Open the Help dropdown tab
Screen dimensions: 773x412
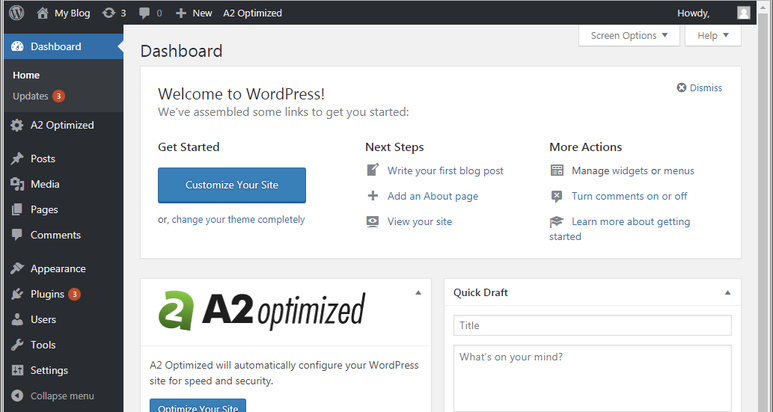pyautogui.click(x=712, y=35)
